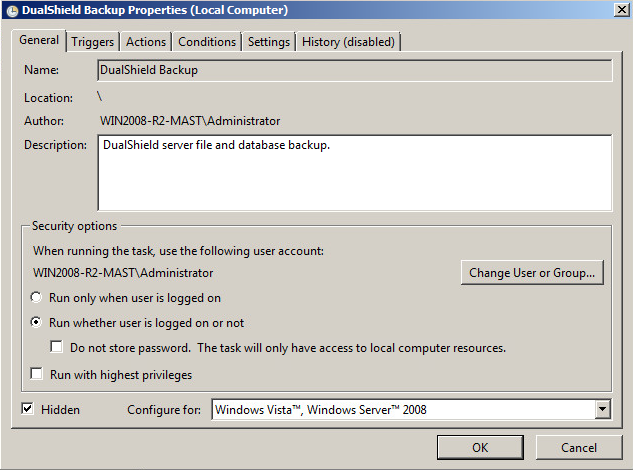Select the General tab
633x470 pixels.
click(x=40, y=41)
